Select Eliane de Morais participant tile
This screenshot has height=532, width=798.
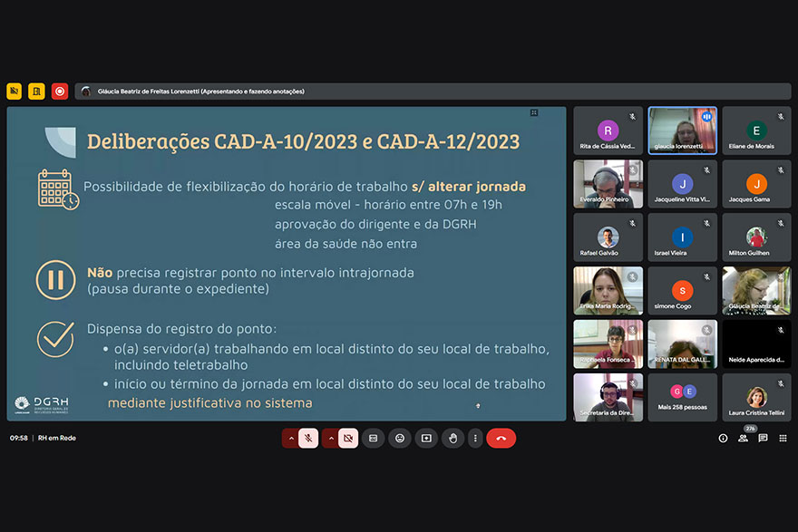[757, 131]
